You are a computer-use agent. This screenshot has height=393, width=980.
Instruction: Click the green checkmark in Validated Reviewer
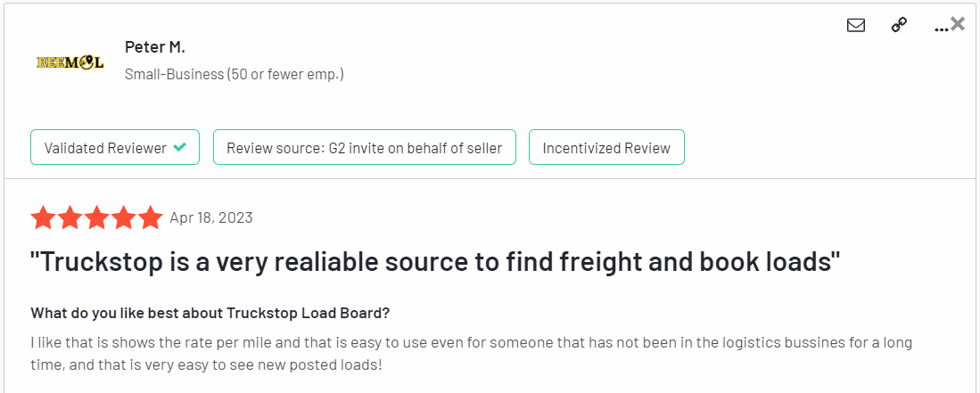pyautogui.click(x=180, y=148)
